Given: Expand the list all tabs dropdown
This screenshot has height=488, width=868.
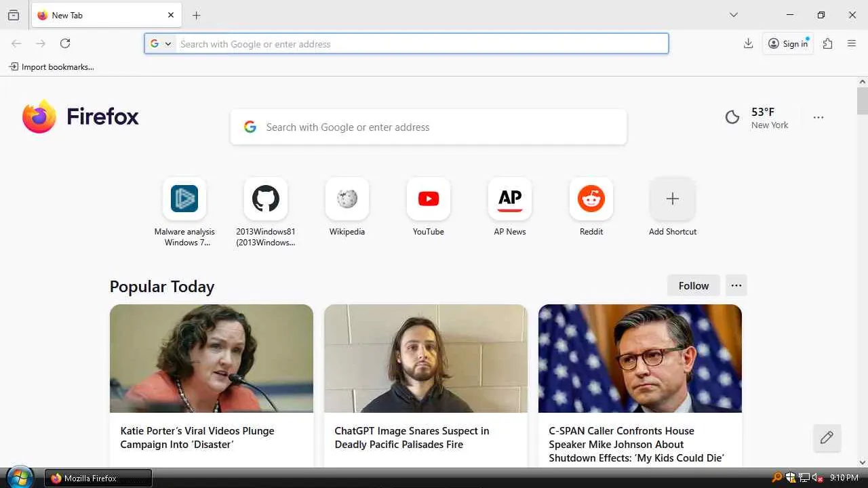Looking at the screenshot, I should (734, 15).
